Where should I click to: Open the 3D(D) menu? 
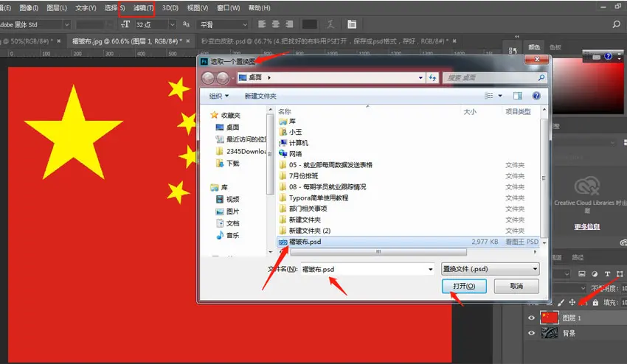click(x=170, y=8)
